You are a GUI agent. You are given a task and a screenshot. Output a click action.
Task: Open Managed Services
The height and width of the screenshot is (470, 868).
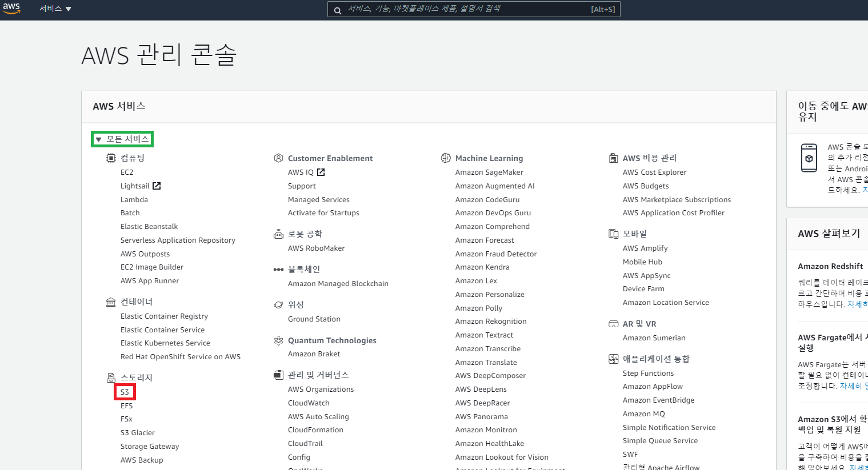tap(319, 200)
